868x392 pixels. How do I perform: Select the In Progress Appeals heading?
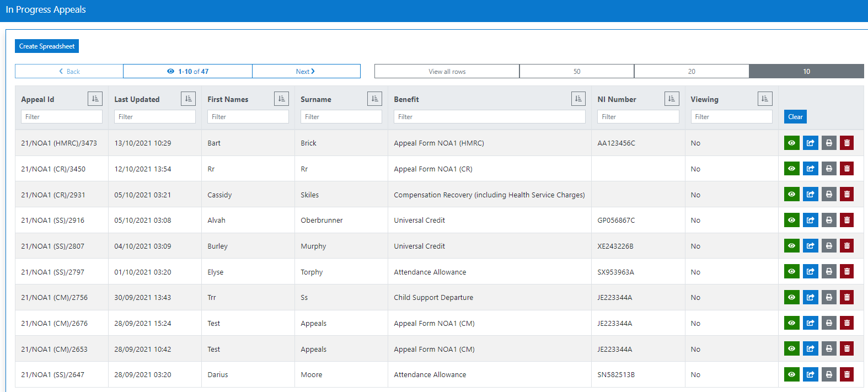click(46, 10)
